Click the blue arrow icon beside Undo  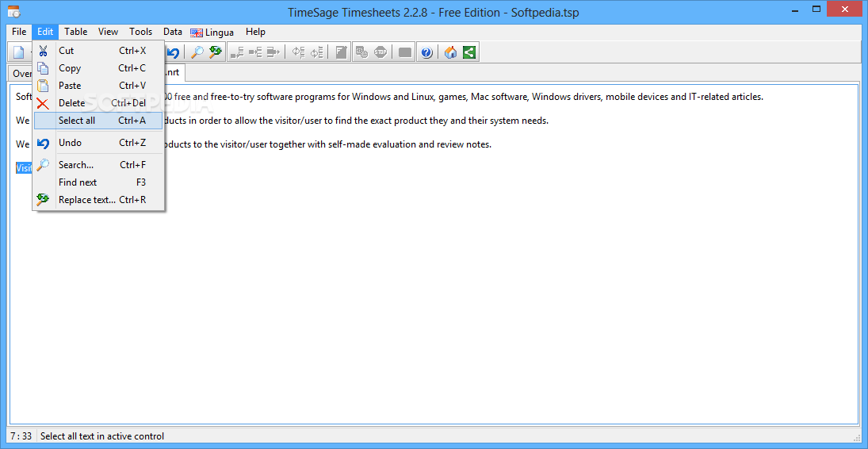point(43,143)
